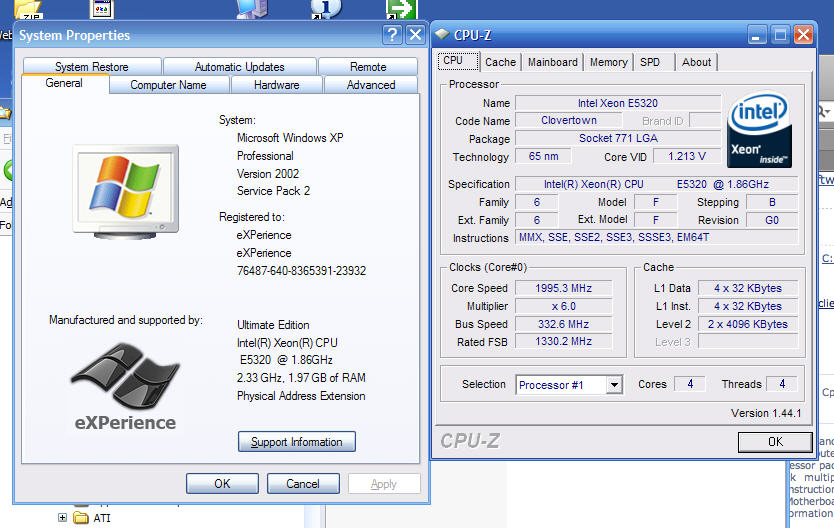The image size is (834, 528).
Task: Click the Core Speed 1995.3 MHz value
Action: [x=563, y=288]
